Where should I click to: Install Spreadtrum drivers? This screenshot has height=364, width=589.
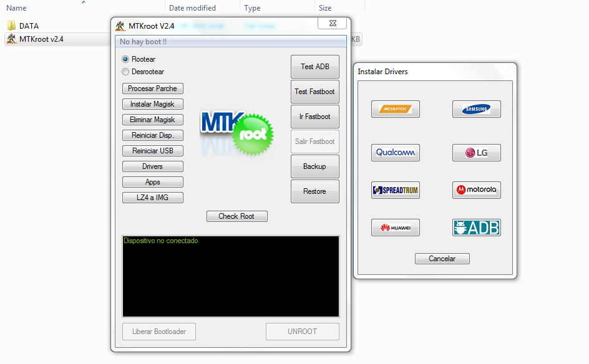coord(395,190)
